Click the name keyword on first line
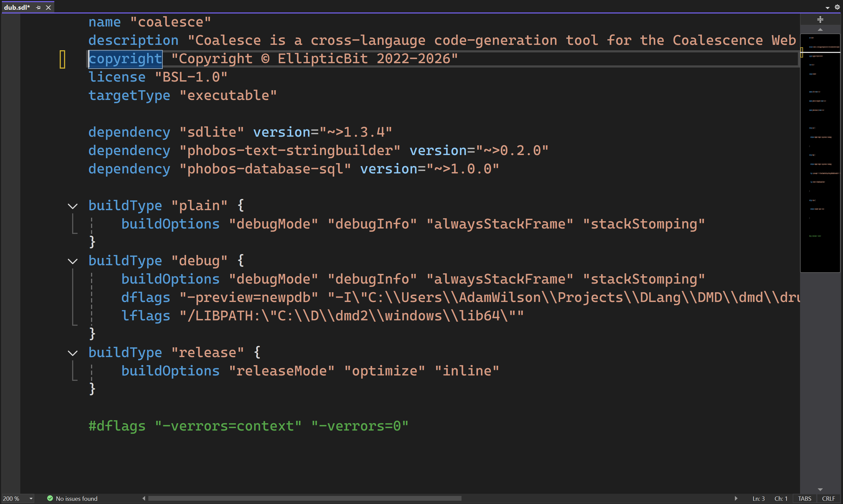Image resolution: width=843 pixels, height=504 pixels. (105, 22)
